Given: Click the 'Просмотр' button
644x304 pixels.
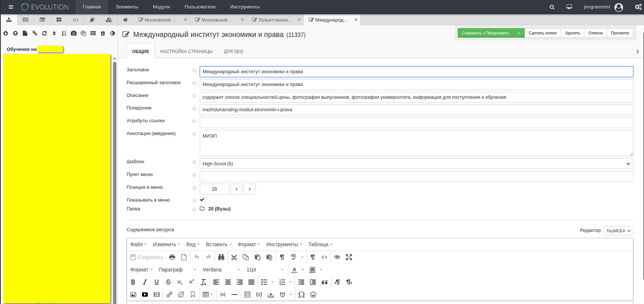Looking at the screenshot, I should [620, 33].
